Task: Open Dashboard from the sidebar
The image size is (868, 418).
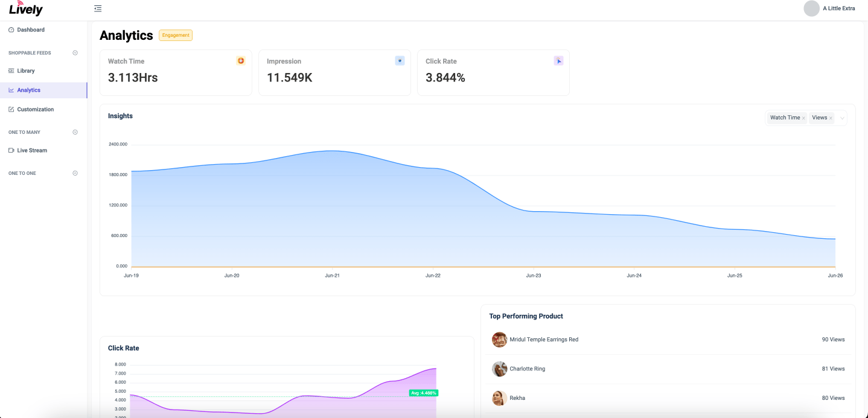Action: click(x=31, y=30)
